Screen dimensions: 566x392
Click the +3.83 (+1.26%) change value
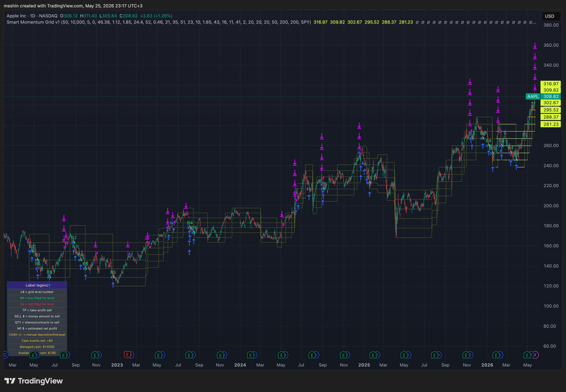click(156, 16)
